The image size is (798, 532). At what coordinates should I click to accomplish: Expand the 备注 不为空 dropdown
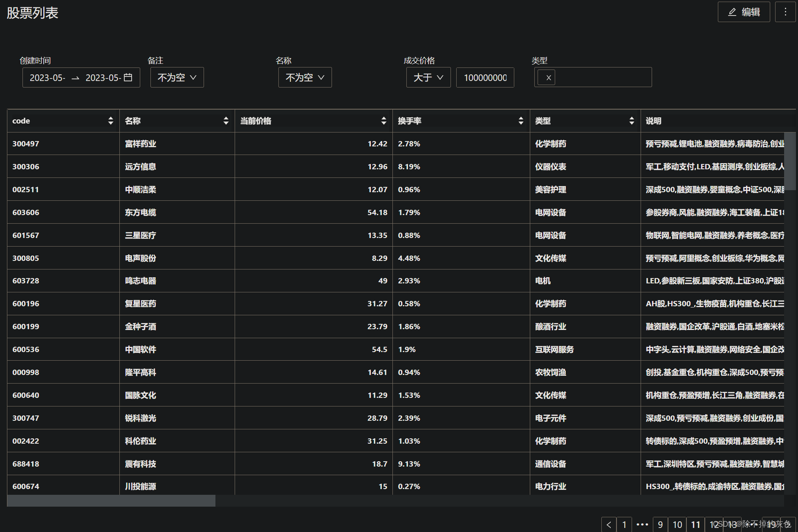(x=177, y=77)
